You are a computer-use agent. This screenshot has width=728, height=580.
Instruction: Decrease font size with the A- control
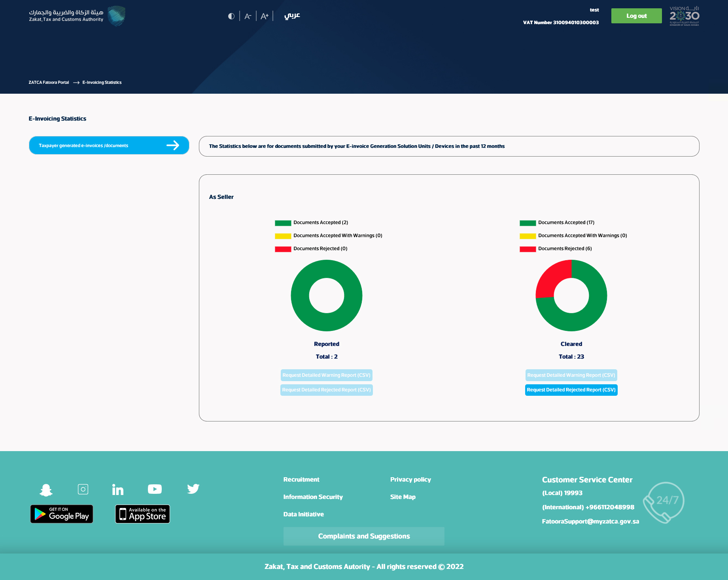pyautogui.click(x=248, y=16)
